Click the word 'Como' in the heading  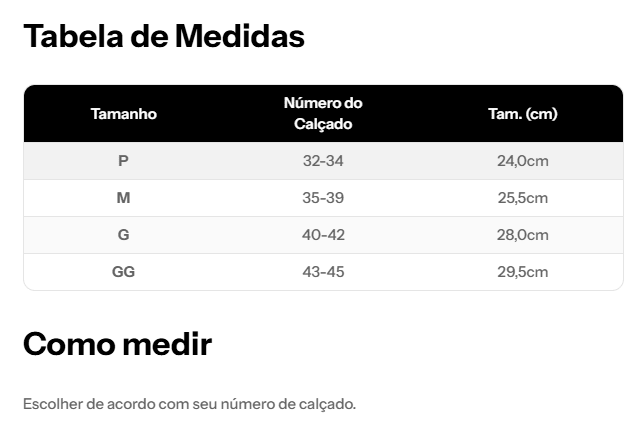point(68,345)
